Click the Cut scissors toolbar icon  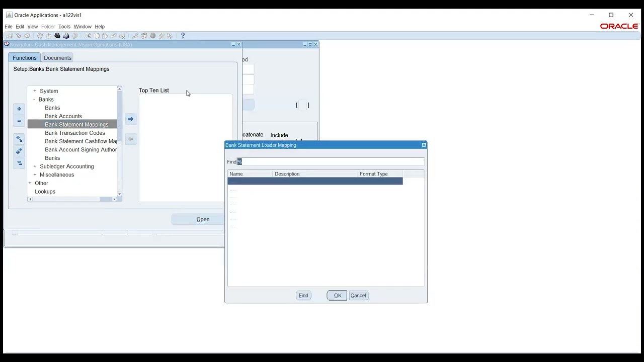(88, 36)
